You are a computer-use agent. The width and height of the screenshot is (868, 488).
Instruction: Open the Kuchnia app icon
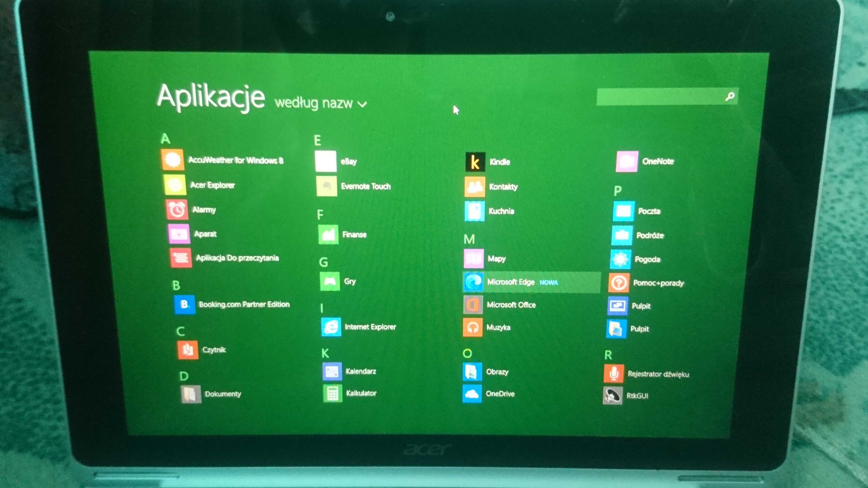click(x=475, y=211)
